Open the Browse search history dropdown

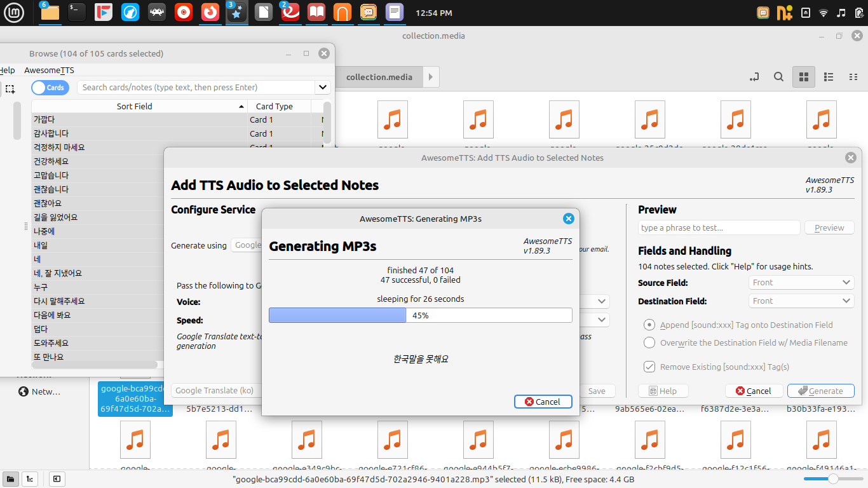pyautogui.click(x=323, y=87)
